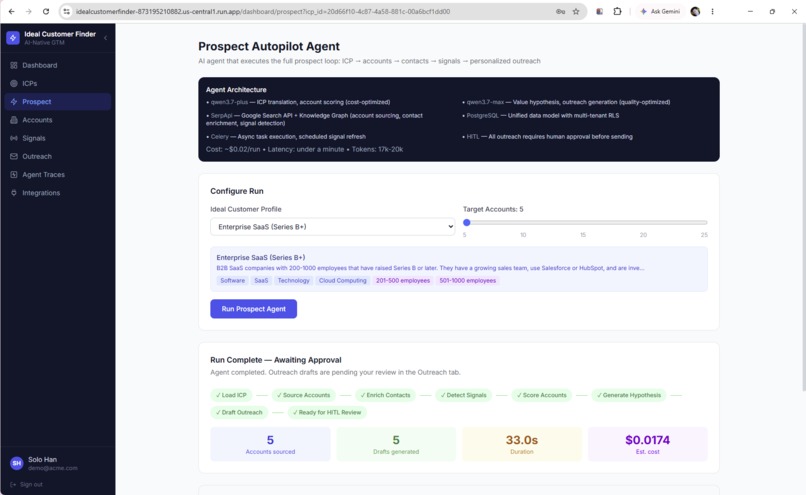Open Accounts from the sidebar
The width and height of the screenshot is (806, 495).
(58, 120)
